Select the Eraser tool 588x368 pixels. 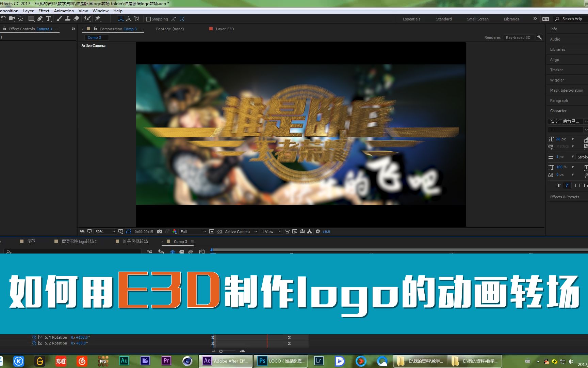click(x=76, y=19)
